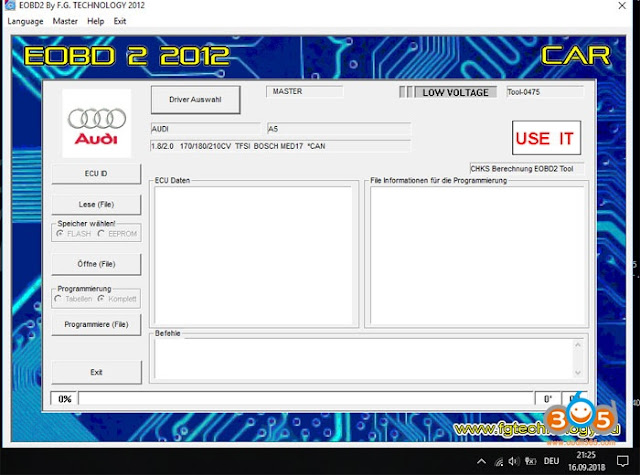Click the Driver Auswahl button

(196, 100)
